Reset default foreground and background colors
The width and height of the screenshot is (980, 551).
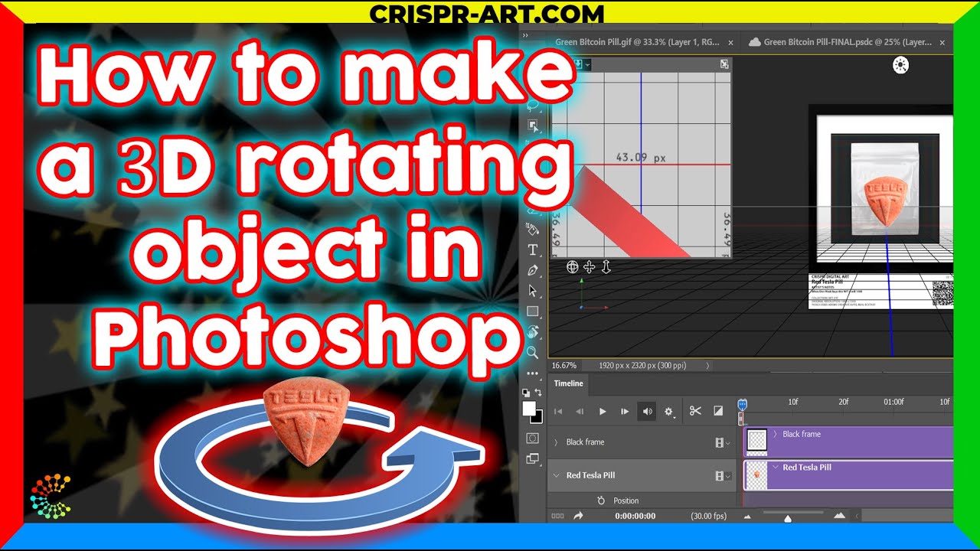528,393
